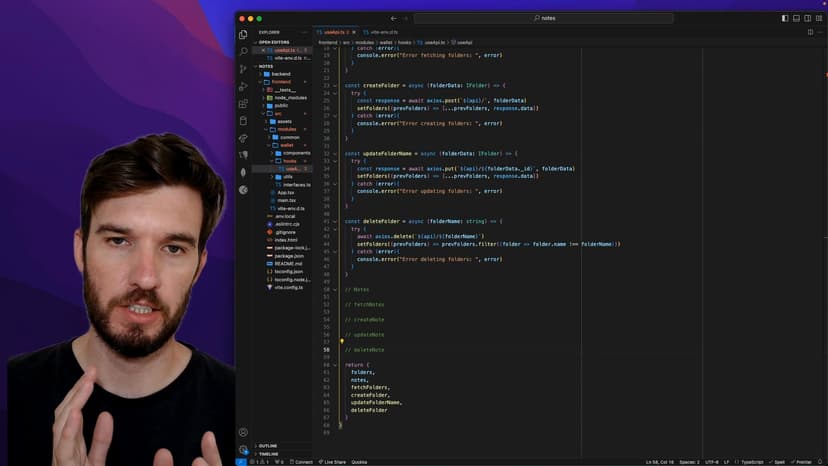The width and height of the screenshot is (828, 466).
Task: Toggle the primary sidebar visibility
Action: [785, 18]
